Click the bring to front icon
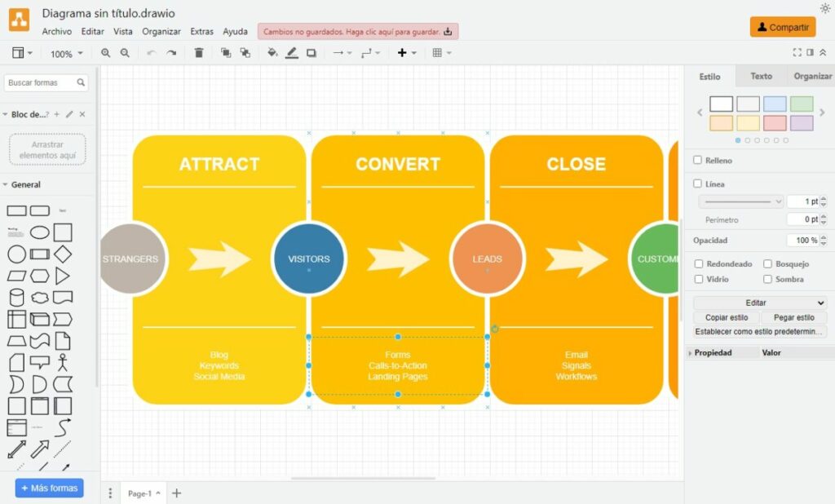Image resolution: width=835 pixels, height=504 pixels. [226, 53]
